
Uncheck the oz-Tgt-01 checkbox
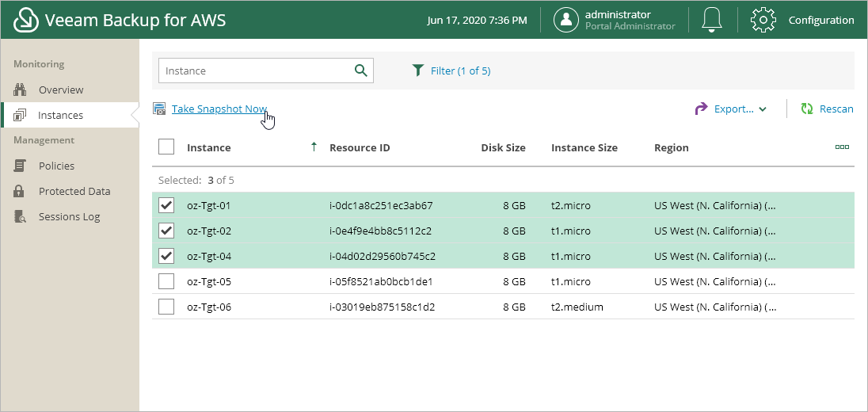166,205
